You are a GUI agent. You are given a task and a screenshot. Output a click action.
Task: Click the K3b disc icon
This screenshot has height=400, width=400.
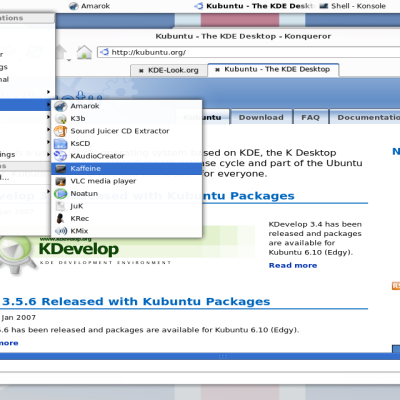coord(61,119)
